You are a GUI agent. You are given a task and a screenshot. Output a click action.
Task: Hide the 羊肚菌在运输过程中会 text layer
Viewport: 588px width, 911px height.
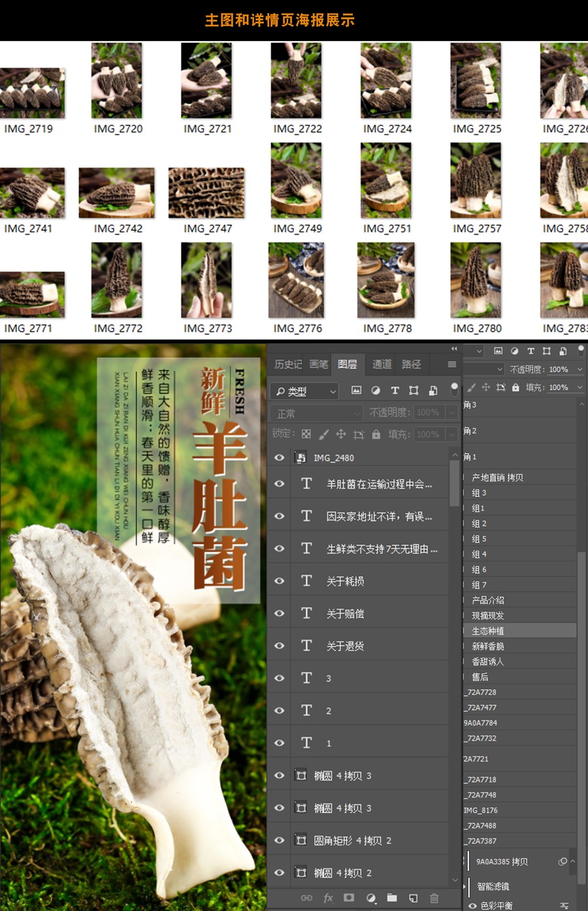point(280,484)
